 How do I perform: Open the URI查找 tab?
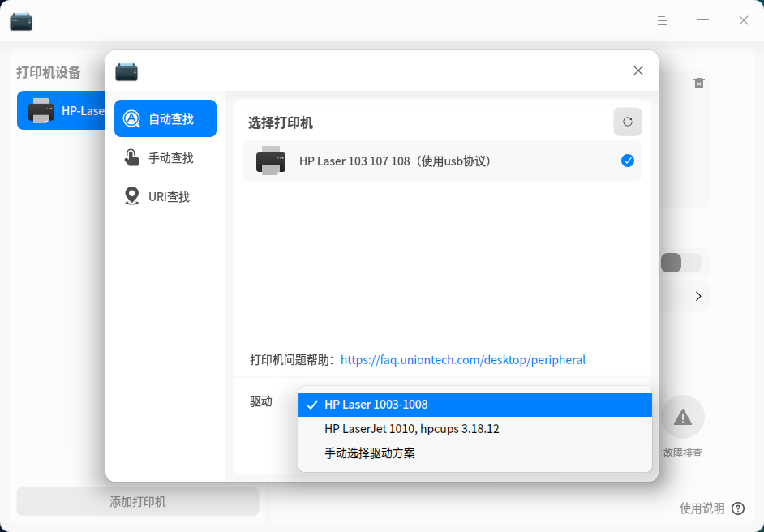165,197
